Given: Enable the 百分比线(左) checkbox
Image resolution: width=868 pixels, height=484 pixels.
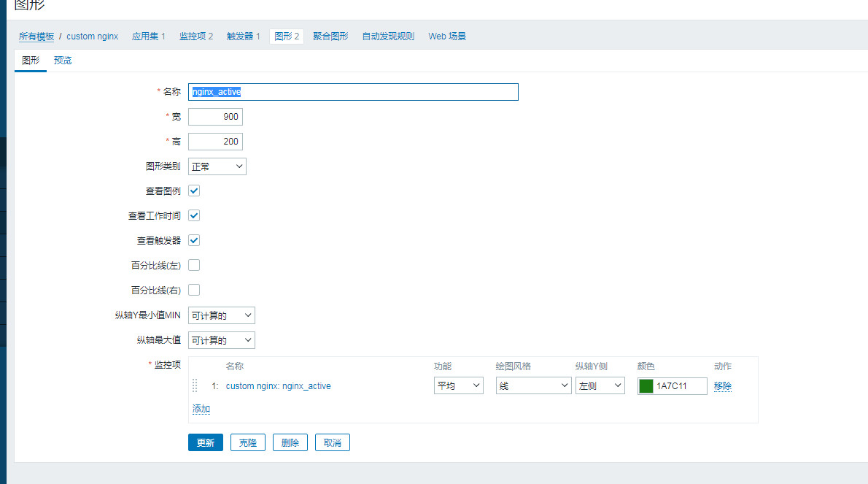Looking at the screenshot, I should click(194, 265).
